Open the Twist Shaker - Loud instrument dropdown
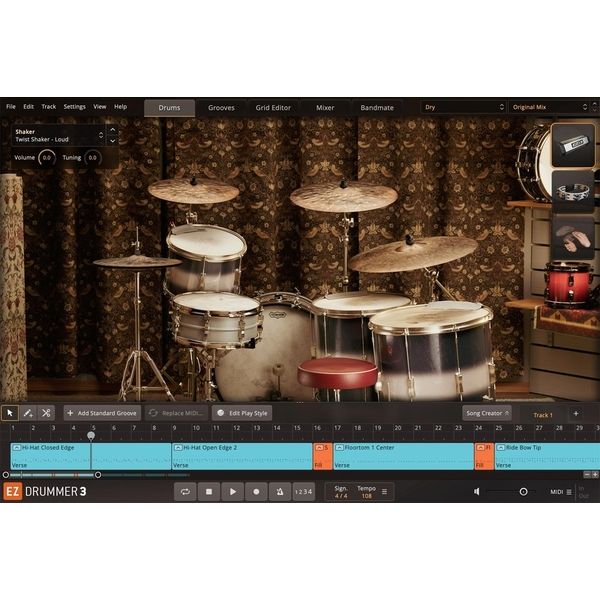This screenshot has width=600, height=600. (59, 135)
